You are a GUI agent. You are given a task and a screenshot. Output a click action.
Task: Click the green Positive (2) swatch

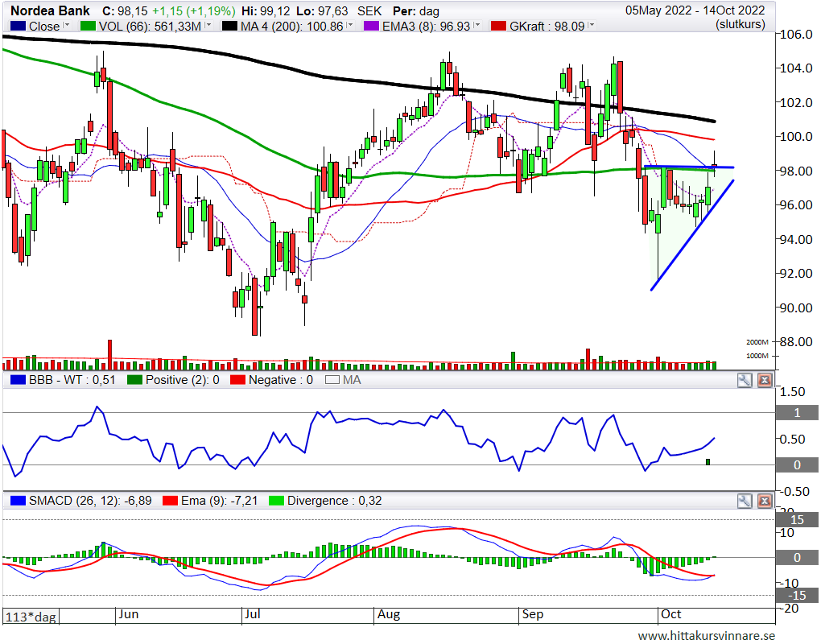pyautogui.click(x=134, y=380)
